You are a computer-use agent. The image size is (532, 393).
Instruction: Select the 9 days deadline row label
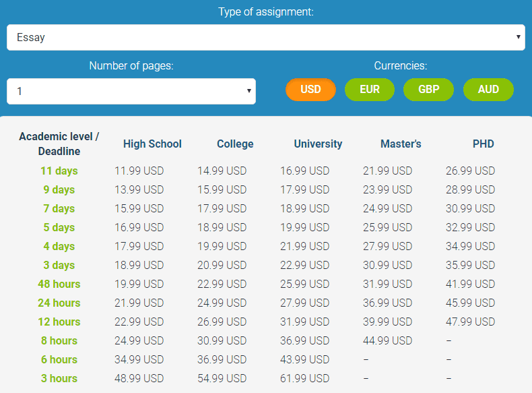click(59, 189)
